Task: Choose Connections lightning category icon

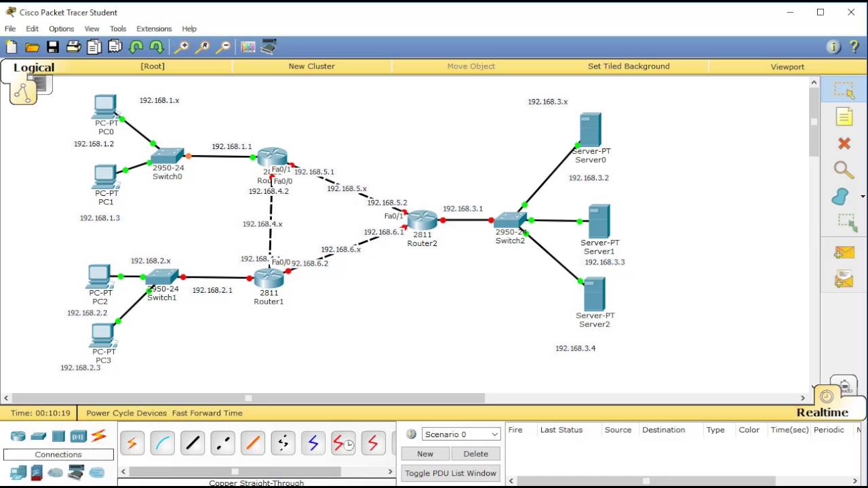Action: pyautogui.click(x=99, y=436)
